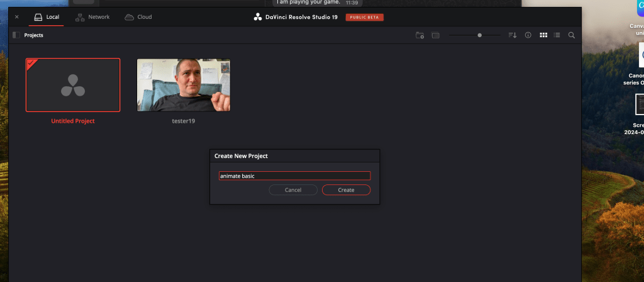Click the Create button
This screenshot has height=282, width=644.
click(347, 190)
